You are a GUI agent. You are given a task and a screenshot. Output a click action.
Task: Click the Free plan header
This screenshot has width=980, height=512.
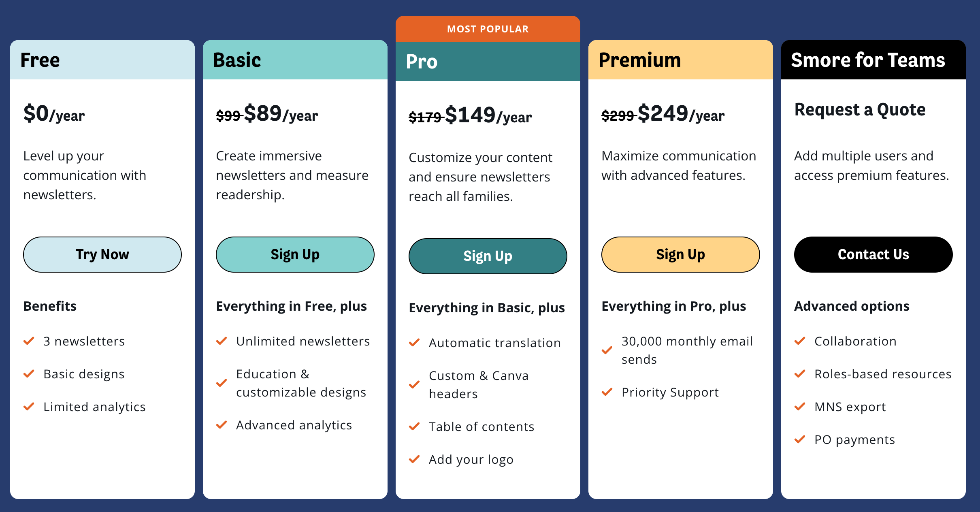click(x=102, y=60)
